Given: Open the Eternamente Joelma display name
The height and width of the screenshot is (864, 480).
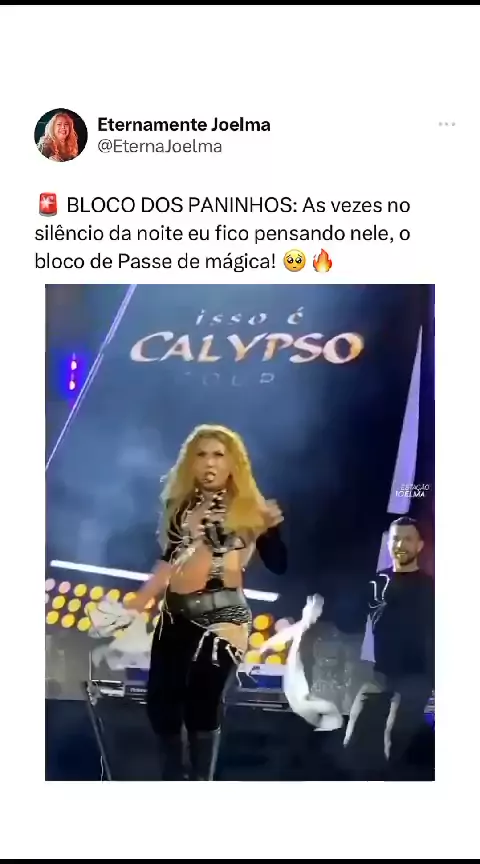Looking at the screenshot, I should click(184, 125).
